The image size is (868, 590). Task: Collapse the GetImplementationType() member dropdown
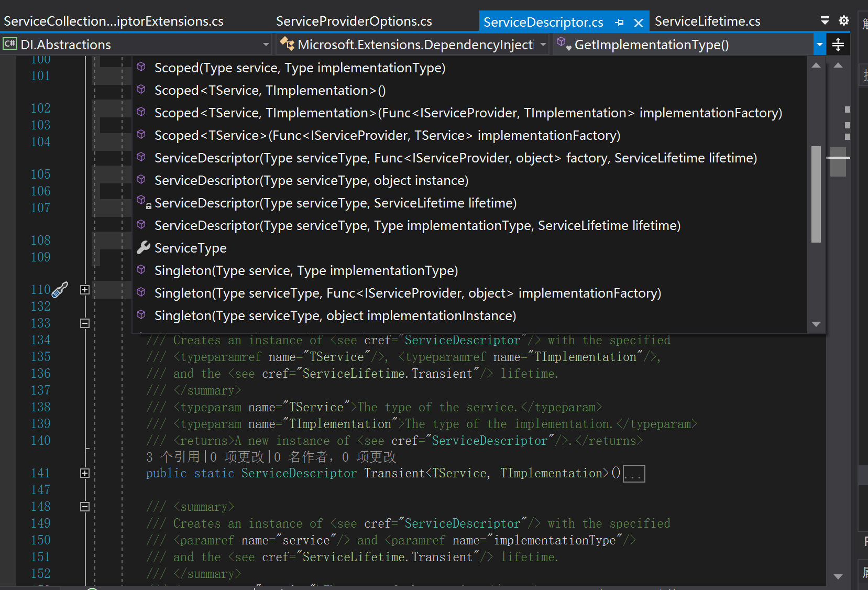coord(820,45)
